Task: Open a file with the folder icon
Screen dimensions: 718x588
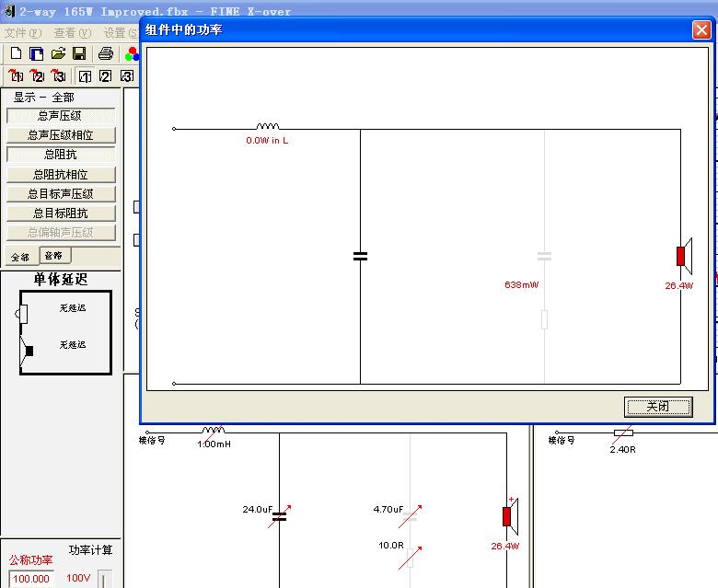Action: [x=58, y=53]
